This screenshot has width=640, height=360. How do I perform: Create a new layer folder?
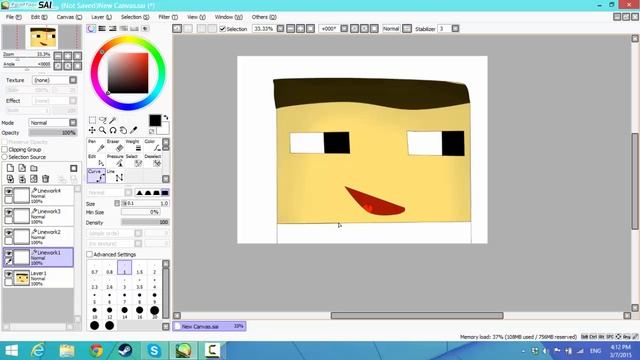(x=34, y=168)
